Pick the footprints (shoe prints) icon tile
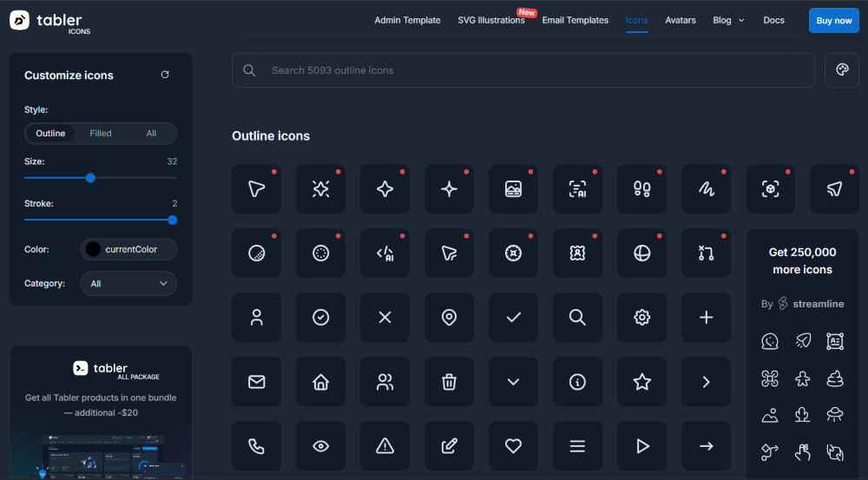Viewport: 868px width, 480px height. tap(641, 189)
